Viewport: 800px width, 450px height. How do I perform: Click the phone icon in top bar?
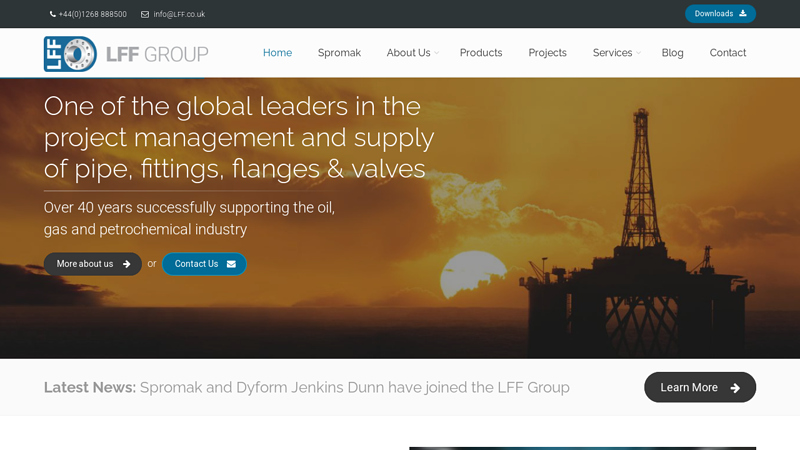click(x=53, y=14)
